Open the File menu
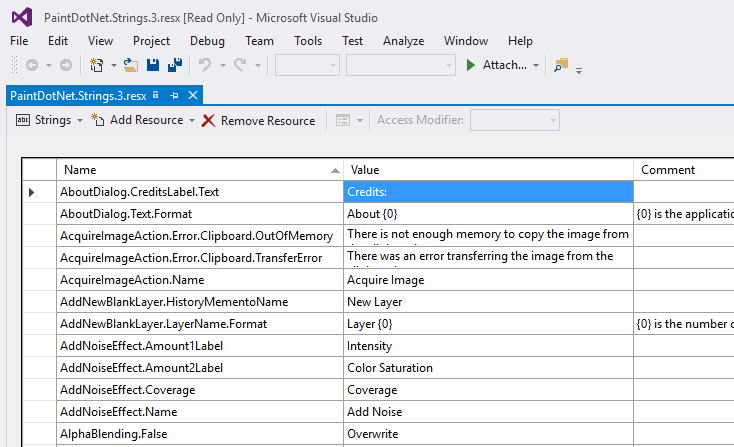This screenshot has height=447, width=734. click(x=19, y=41)
